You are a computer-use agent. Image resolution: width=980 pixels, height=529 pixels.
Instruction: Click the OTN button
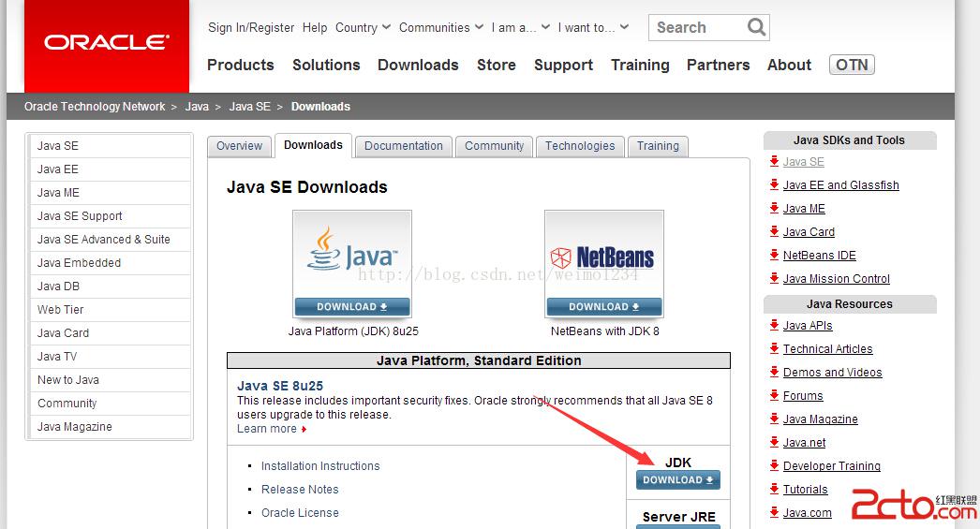point(852,65)
